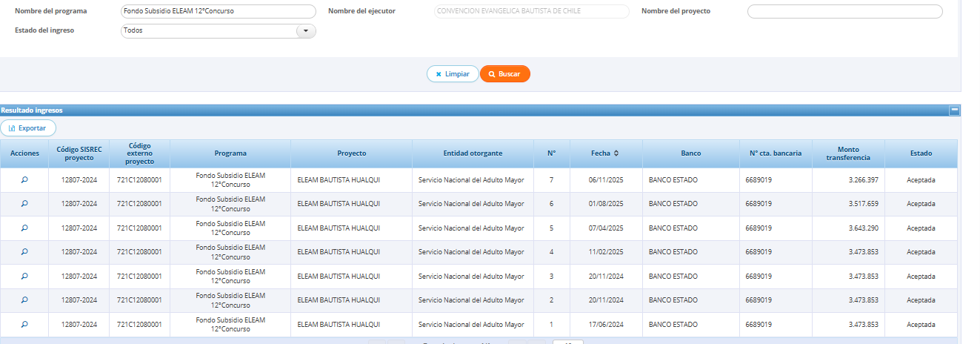
Task: Click the N° cta. bancaria header
Action: coord(776,153)
